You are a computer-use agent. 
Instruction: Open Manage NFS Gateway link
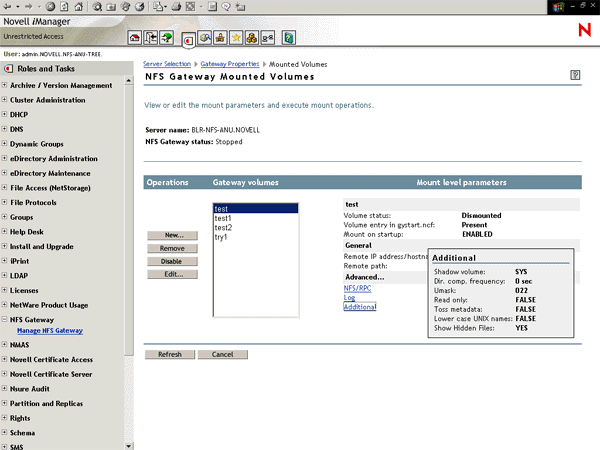pyautogui.click(x=50, y=331)
